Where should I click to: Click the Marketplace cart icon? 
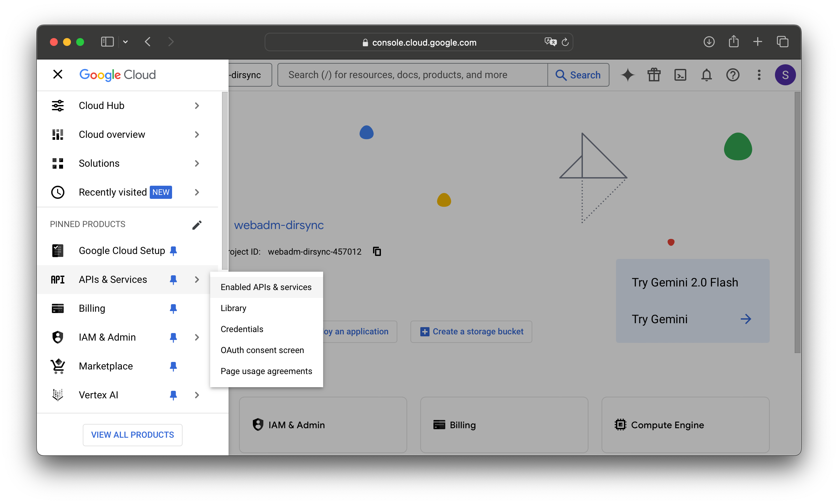pos(58,366)
